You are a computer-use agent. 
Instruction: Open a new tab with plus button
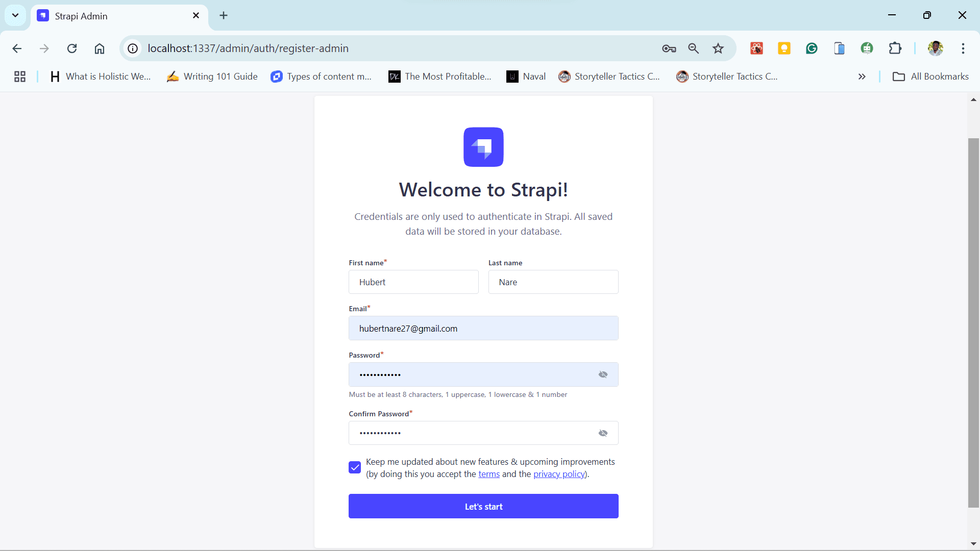pos(224,16)
